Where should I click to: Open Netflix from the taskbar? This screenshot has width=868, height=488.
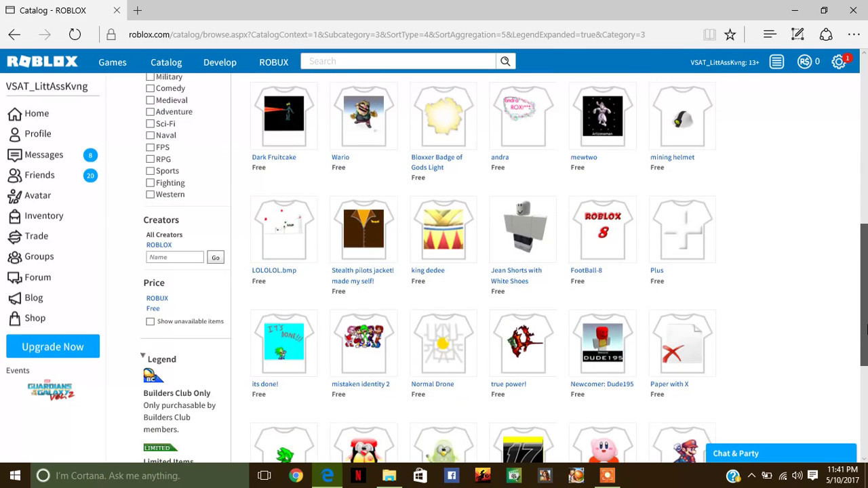358,476
